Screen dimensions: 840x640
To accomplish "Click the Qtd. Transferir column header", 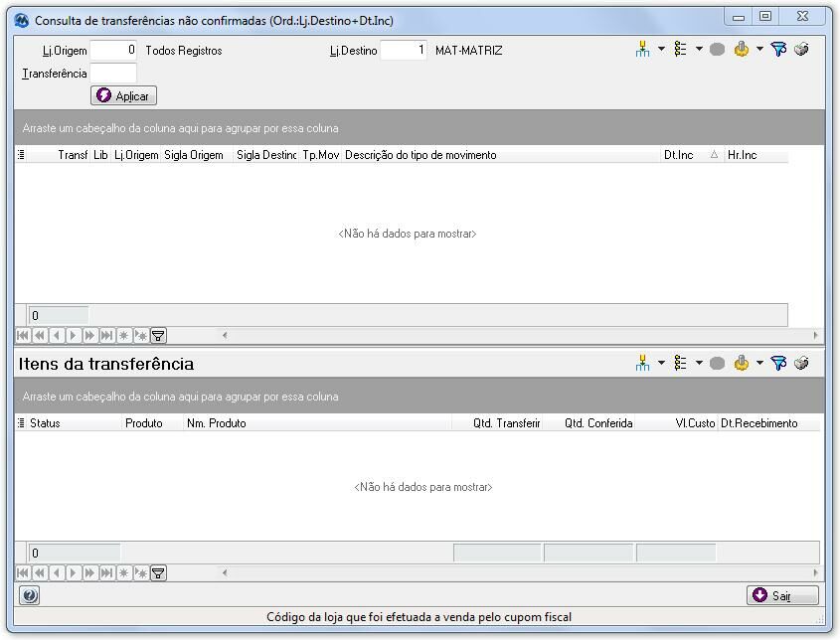I will 497,423.
